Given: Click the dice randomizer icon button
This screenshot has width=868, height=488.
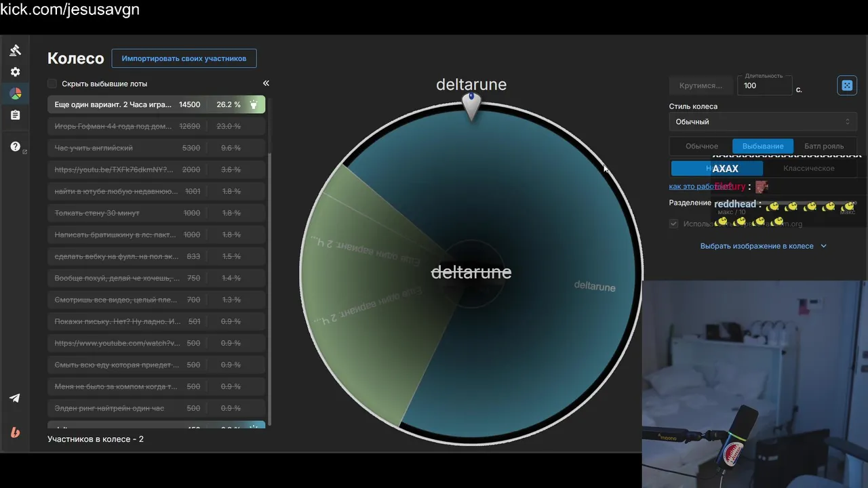Looking at the screenshot, I should click(847, 85).
